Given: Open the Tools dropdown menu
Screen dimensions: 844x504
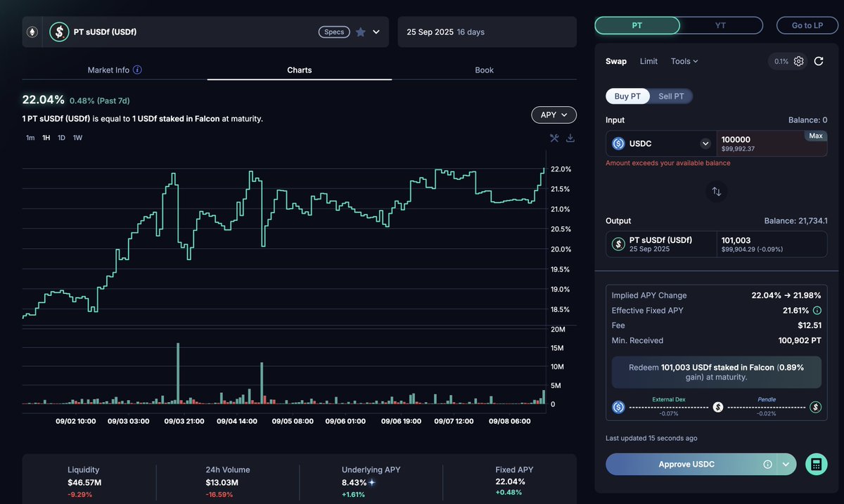Looking at the screenshot, I should point(684,61).
